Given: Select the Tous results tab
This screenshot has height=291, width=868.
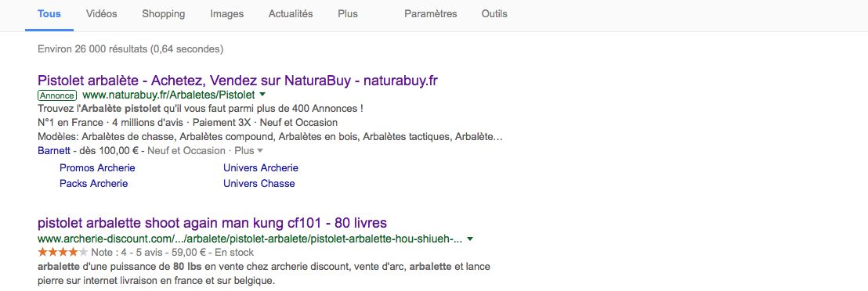Looking at the screenshot, I should point(49,14).
